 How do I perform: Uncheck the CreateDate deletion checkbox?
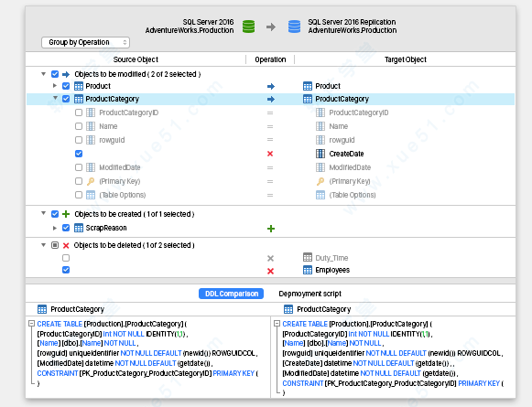[79, 154]
